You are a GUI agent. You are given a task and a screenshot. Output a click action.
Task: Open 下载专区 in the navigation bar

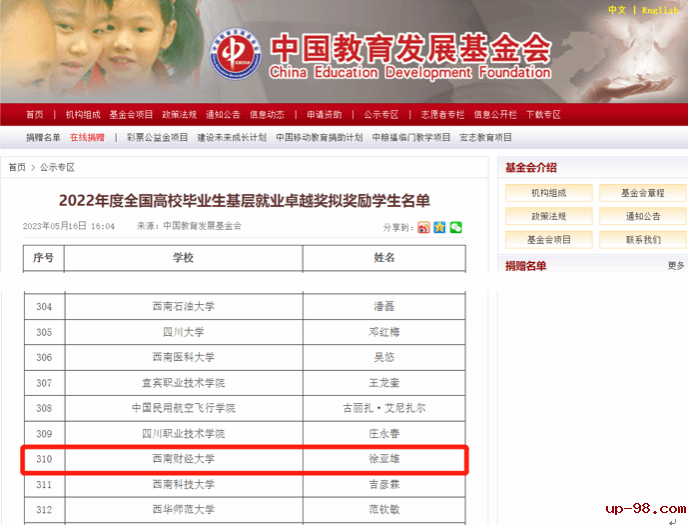click(543, 114)
